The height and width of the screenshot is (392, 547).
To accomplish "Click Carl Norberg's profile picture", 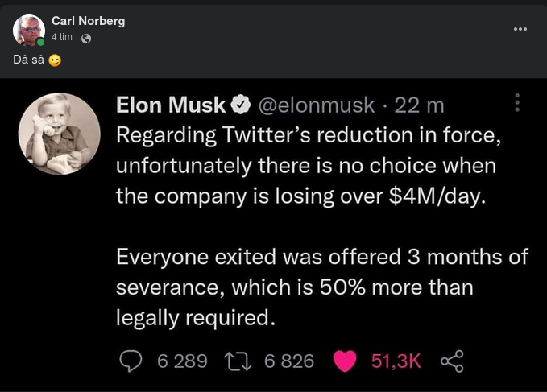I will pos(29,30).
